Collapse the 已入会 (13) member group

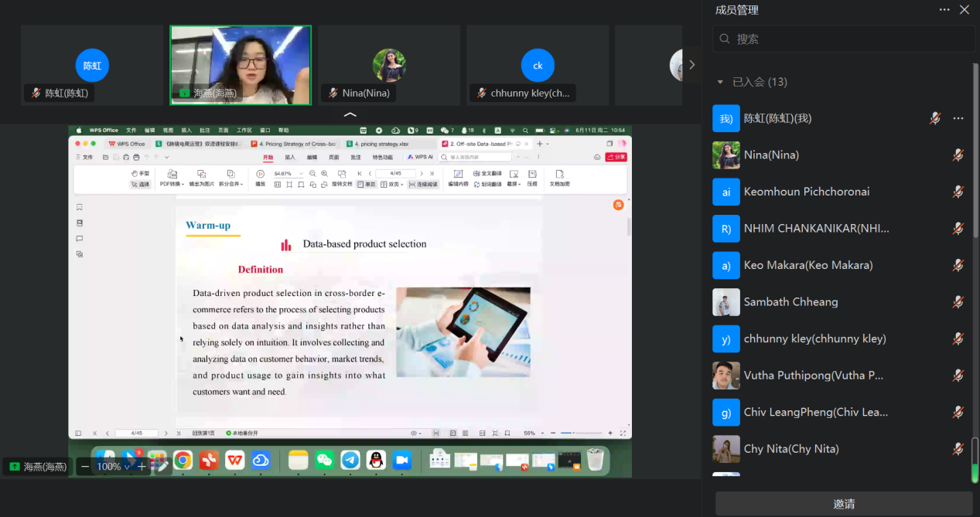coord(720,82)
